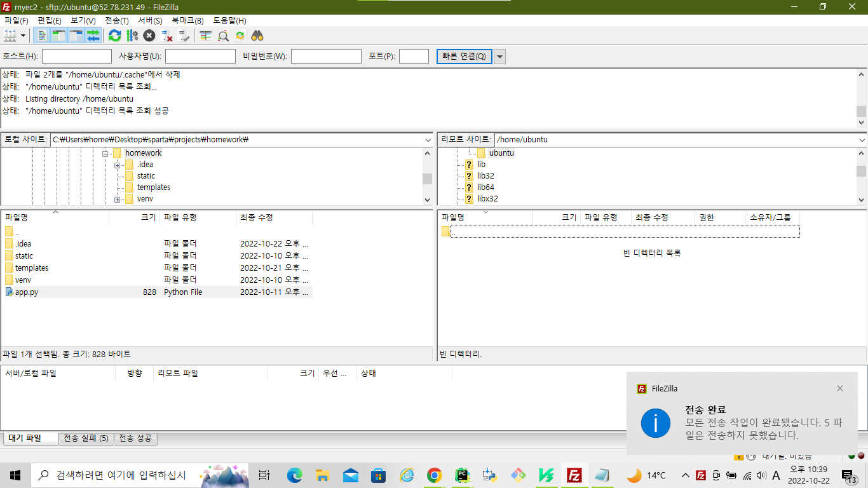Screen dimensions: 868x488
Task: Open the quick connect history dropdown
Action: click(499, 57)
